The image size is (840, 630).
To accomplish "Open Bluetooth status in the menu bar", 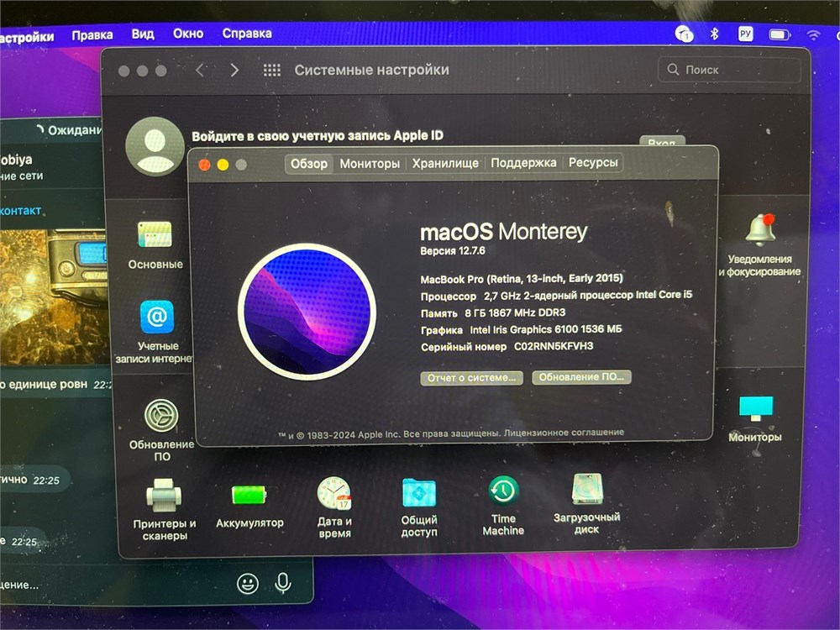I will coord(714,34).
